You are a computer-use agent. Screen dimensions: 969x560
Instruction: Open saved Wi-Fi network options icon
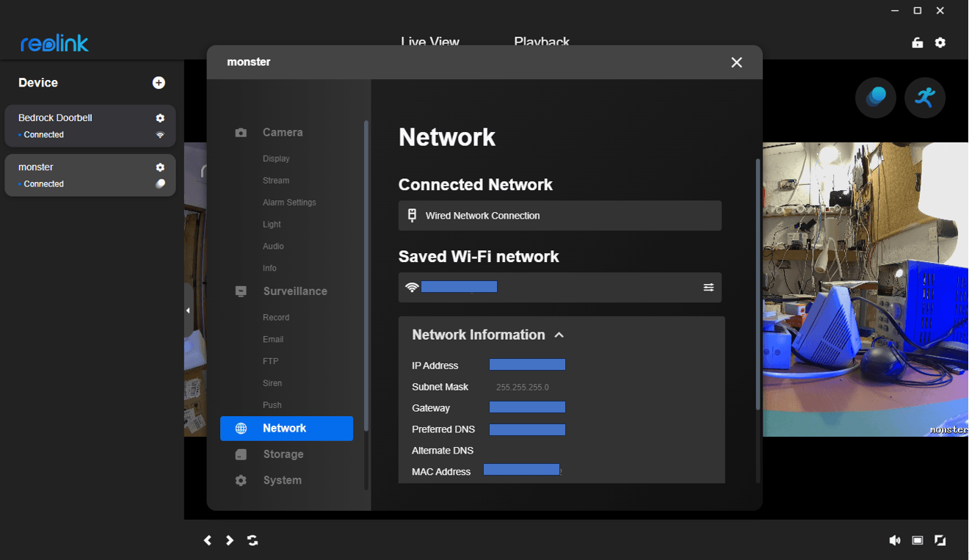coord(708,288)
